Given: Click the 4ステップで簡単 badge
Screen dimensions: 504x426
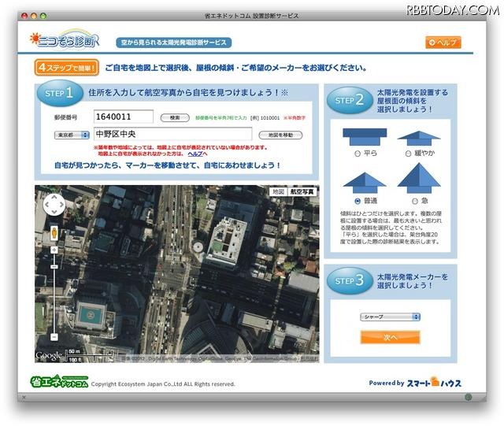Looking at the screenshot, I should (x=66, y=68).
